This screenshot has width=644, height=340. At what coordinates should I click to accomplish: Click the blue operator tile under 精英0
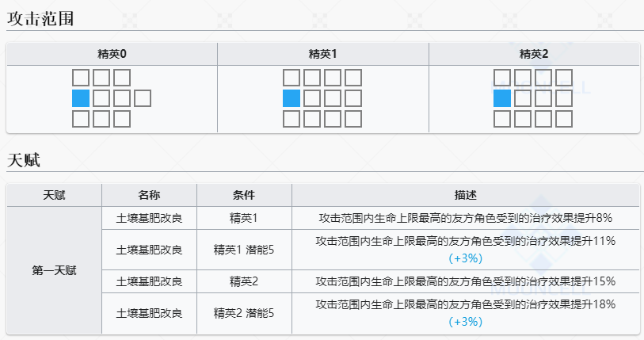(81, 98)
